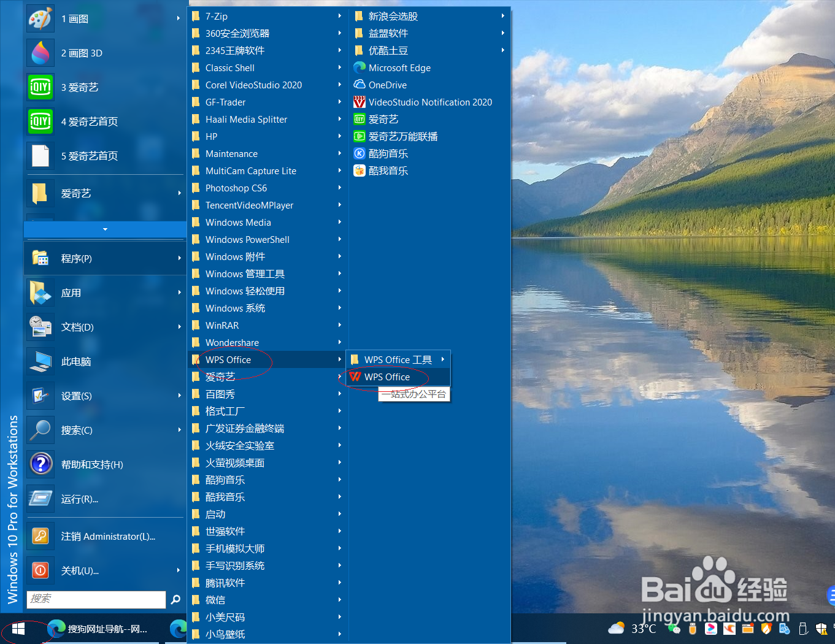Expand Corel VideoStudio 2020 folder
Image resolution: width=835 pixels, height=644 pixels.
click(x=268, y=85)
